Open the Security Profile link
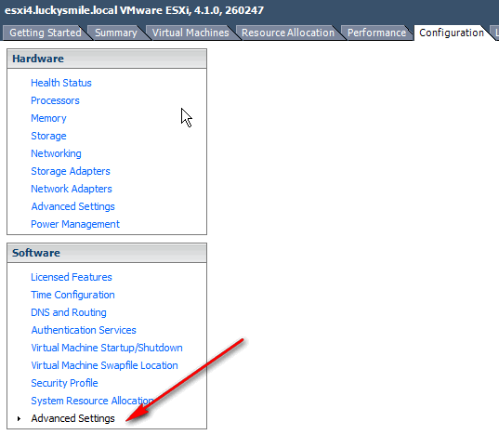Viewport: 499px width, 448px height. coord(64,383)
